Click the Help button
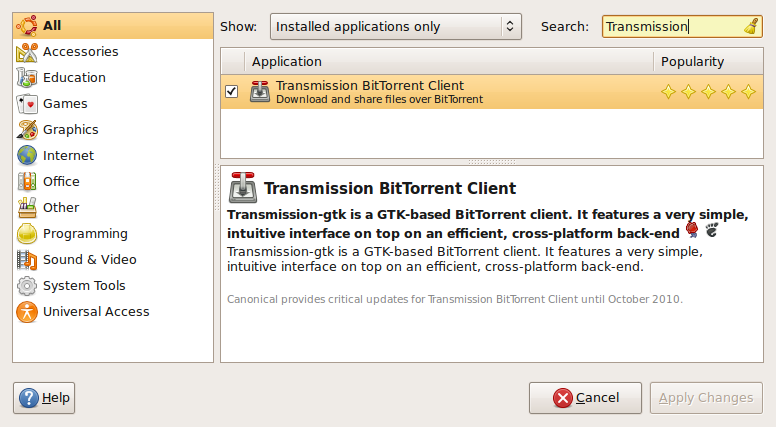The height and width of the screenshot is (427, 776). coord(44,398)
